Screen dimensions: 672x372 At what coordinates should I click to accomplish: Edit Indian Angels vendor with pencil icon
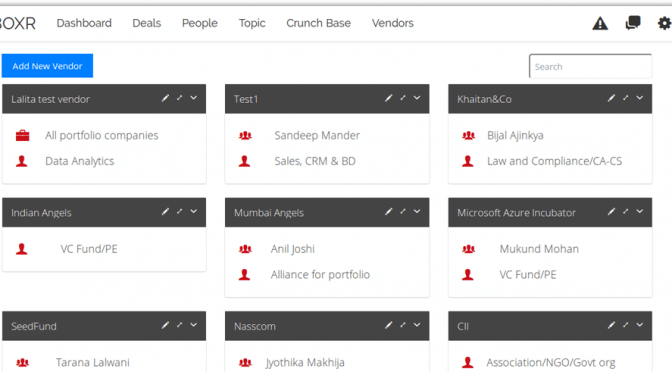(x=165, y=212)
